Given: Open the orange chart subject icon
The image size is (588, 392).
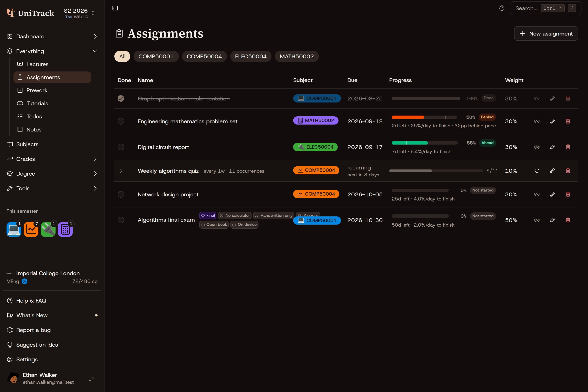Looking at the screenshot, I should point(31,229).
